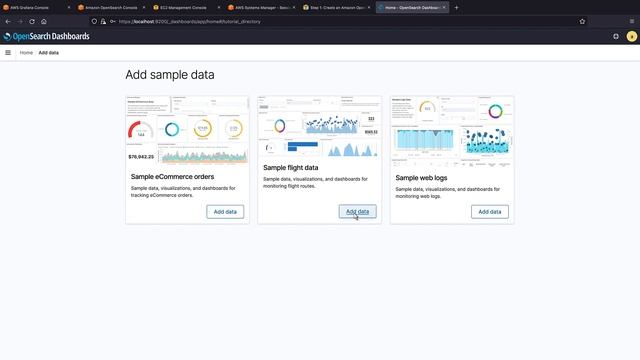This screenshot has width=640, height=360.
Task: Close the AWS Grafana Console tab
Action: click(x=69, y=7)
